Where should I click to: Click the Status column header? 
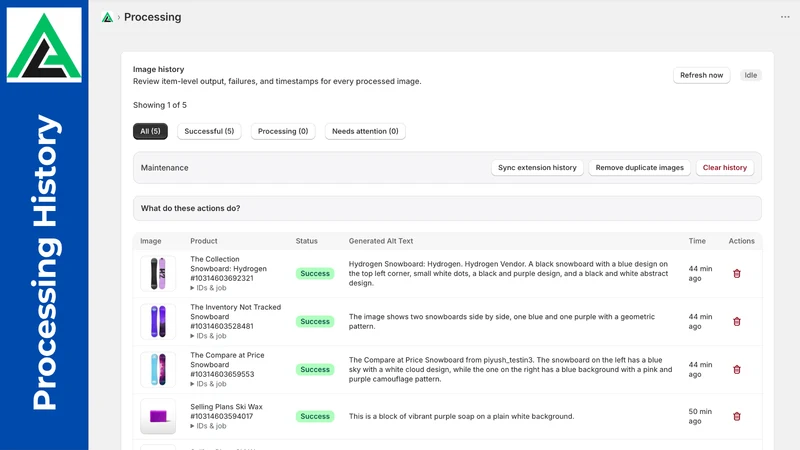(306, 241)
